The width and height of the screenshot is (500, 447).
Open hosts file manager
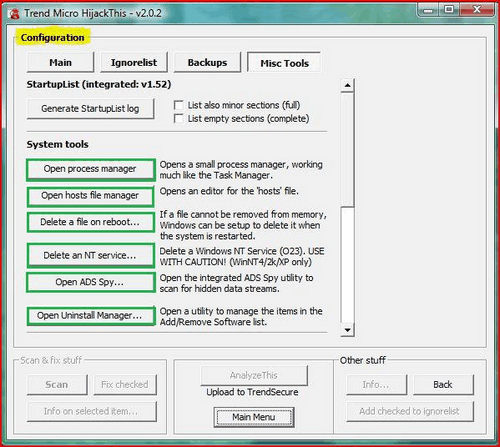pyautogui.click(x=90, y=196)
